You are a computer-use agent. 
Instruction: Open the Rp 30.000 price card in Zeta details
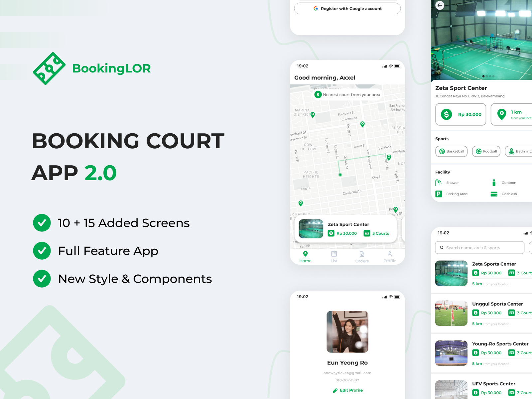tap(461, 114)
